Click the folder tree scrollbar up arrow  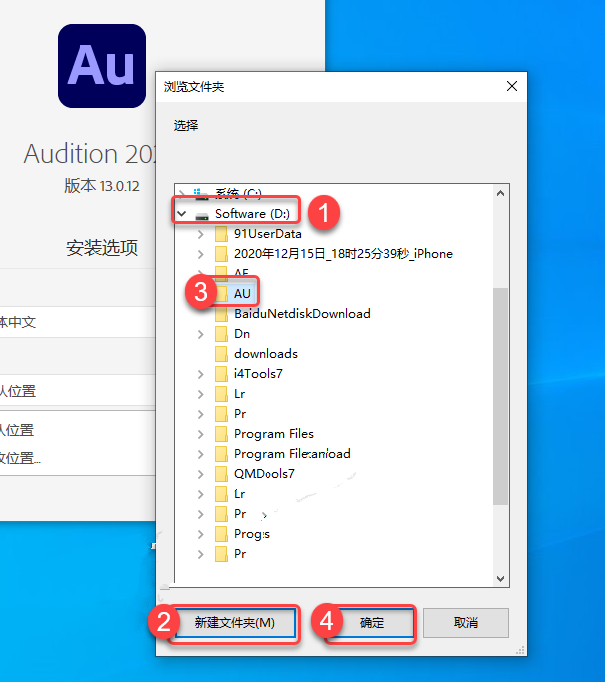(x=500, y=194)
